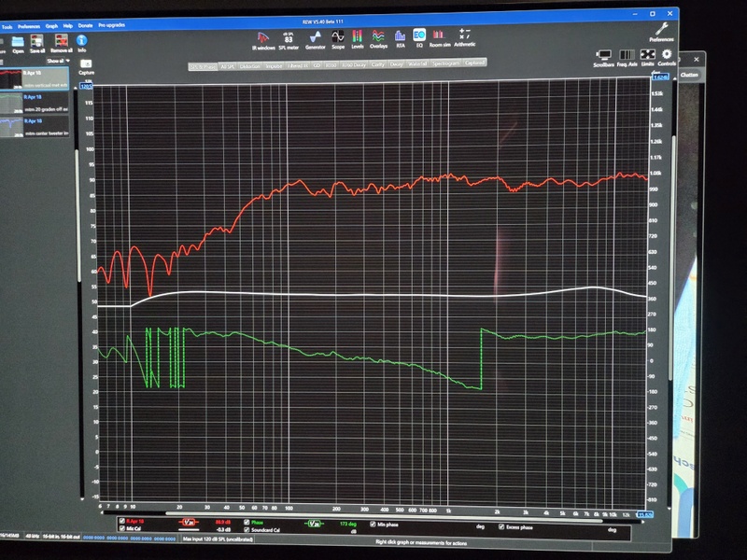Open the IR windows tool
Screen dimensions: 747x560
pyautogui.click(x=263, y=41)
